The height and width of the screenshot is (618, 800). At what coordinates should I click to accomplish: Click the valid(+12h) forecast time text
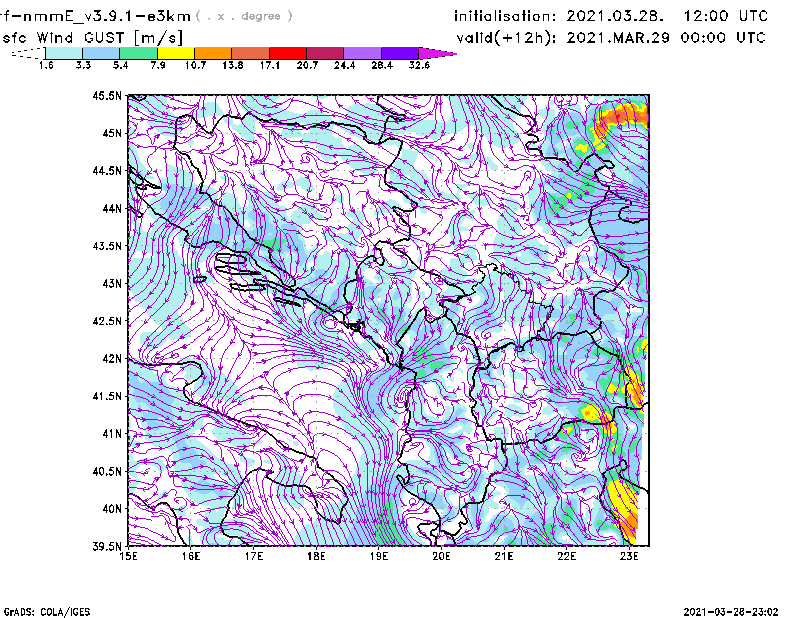[x=609, y=37]
